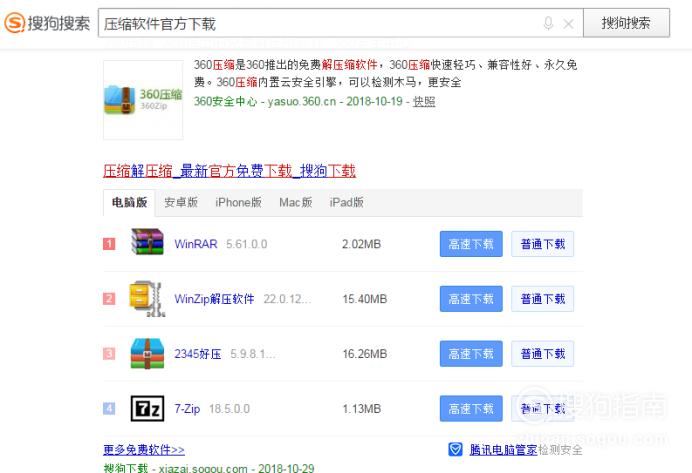Click 普通下载 for WinRAR

(542, 244)
